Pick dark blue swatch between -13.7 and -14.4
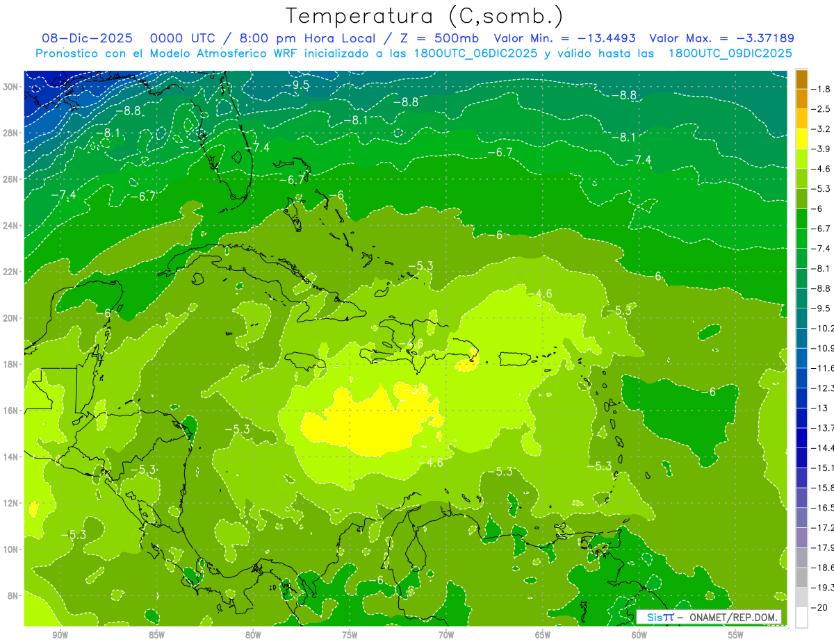The image size is (834, 644). (x=801, y=438)
